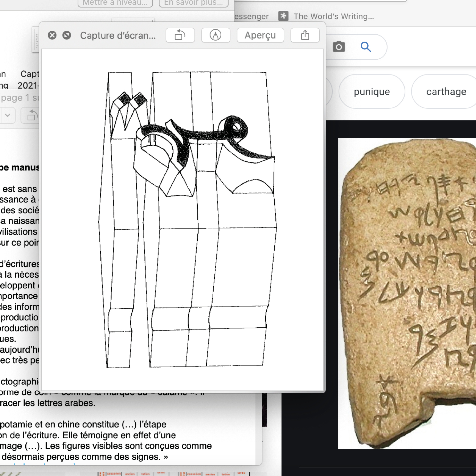Click the blue magnifier search icon

tap(366, 47)
